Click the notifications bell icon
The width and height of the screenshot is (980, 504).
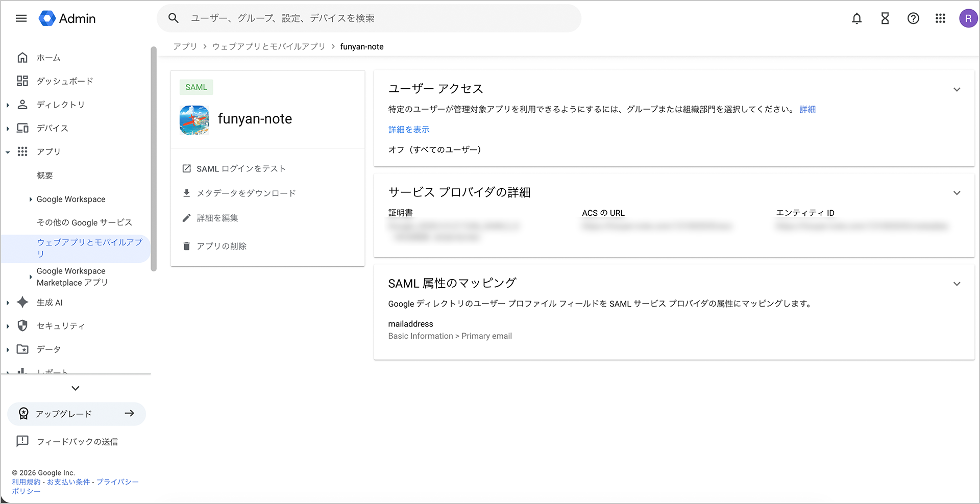[856, 18]
